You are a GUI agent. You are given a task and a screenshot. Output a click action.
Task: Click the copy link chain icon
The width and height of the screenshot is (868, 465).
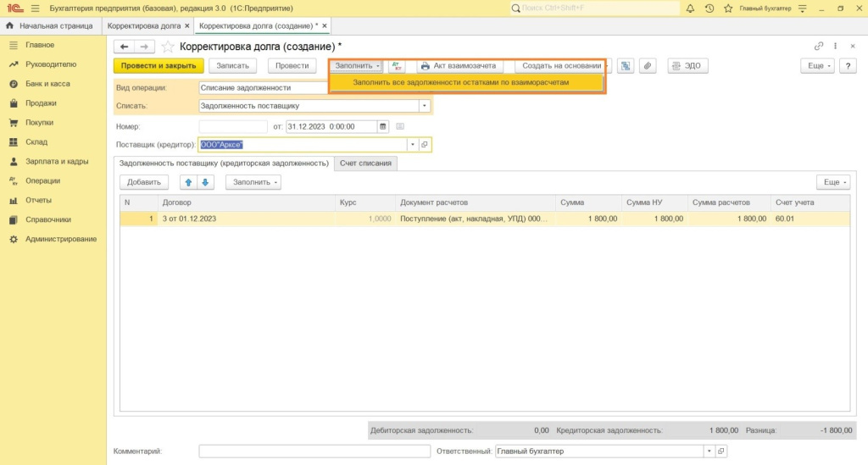tap(818, 47)
